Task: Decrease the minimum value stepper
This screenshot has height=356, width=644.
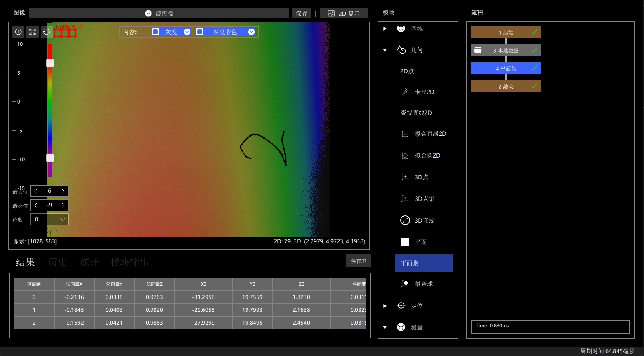Action: 36,205
